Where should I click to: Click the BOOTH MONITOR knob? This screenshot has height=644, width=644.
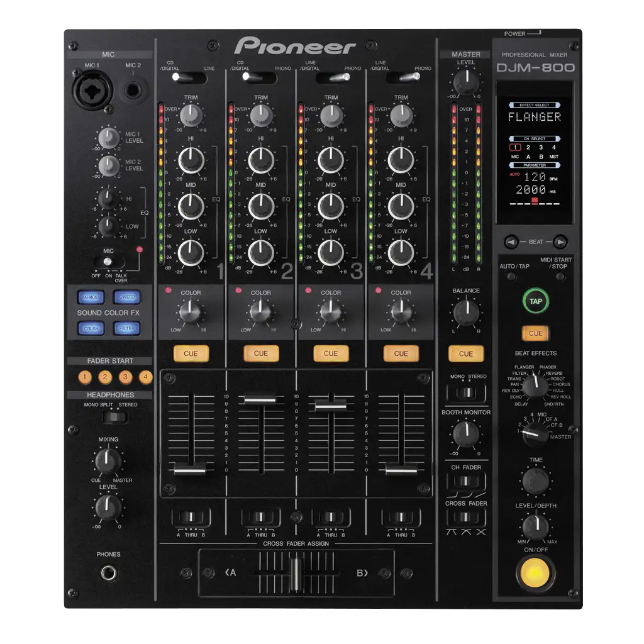(x=466, y=434)
